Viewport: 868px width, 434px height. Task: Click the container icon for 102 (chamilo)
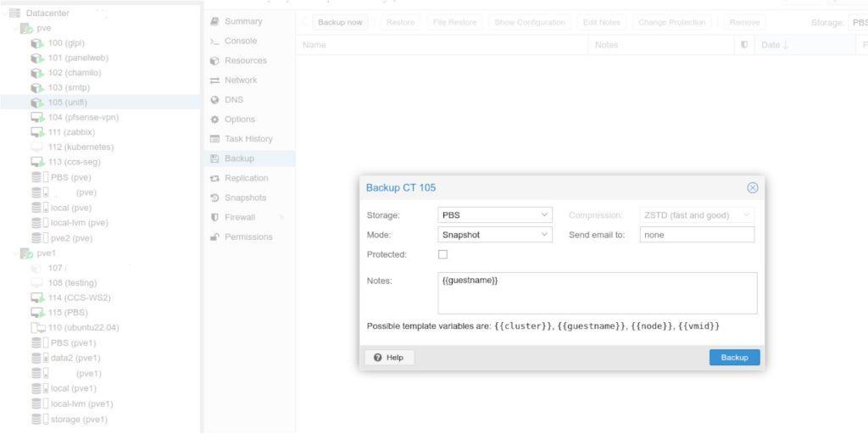[x=37, y=73]
